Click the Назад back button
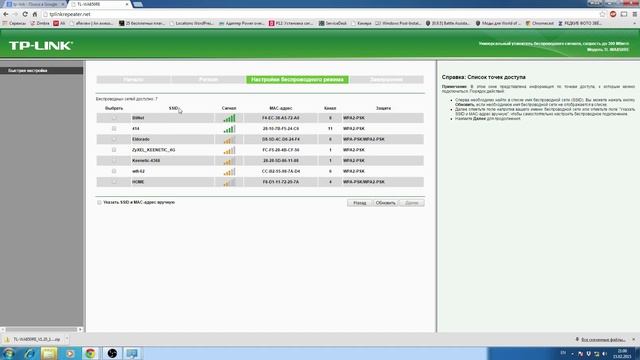 pyautogui.click(x=360, y=203)
